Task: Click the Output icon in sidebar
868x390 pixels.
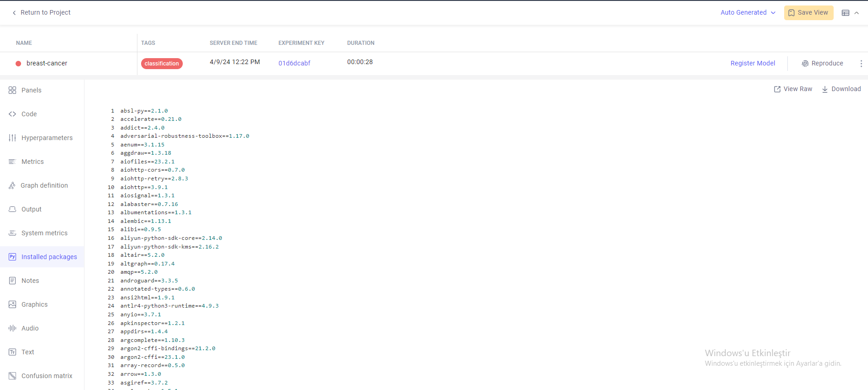Action: 12,209
